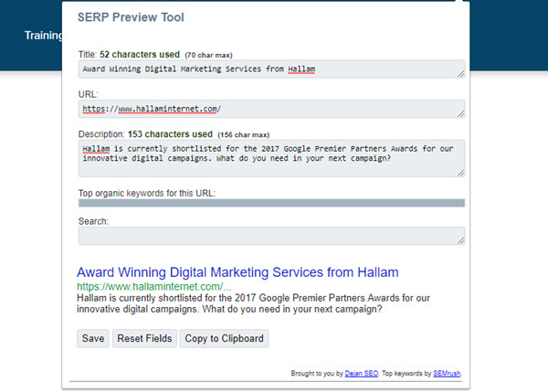548x392 pixels.
Task: Copy the snippet to clipboard
Action: pos(224,338)
